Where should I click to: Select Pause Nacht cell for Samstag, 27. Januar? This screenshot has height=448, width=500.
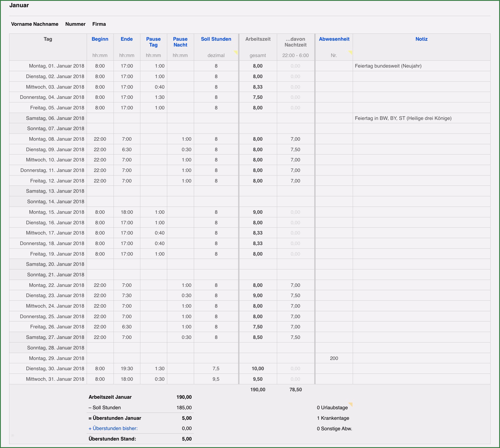pyautogui.click(x=181, y=337)
